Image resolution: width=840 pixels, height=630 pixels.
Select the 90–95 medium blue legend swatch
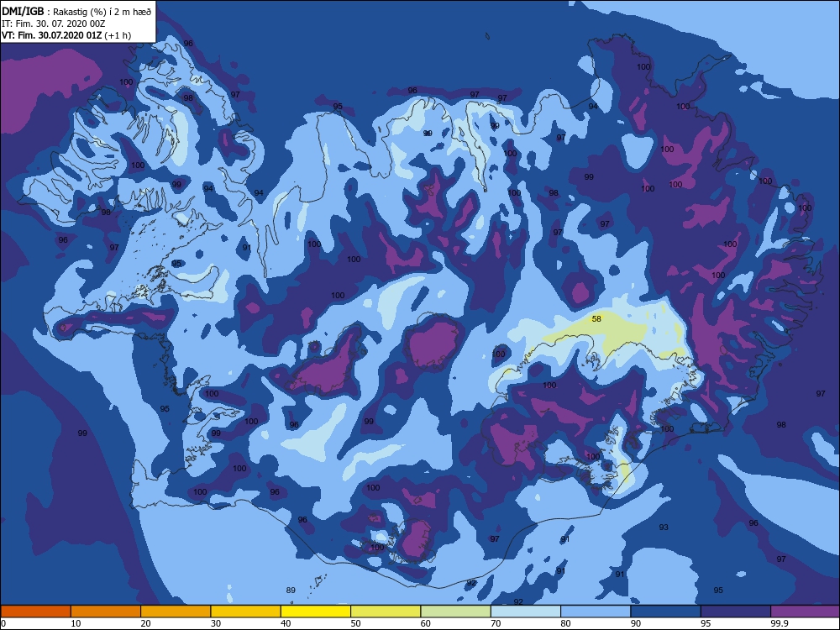[x=666, y=612]
